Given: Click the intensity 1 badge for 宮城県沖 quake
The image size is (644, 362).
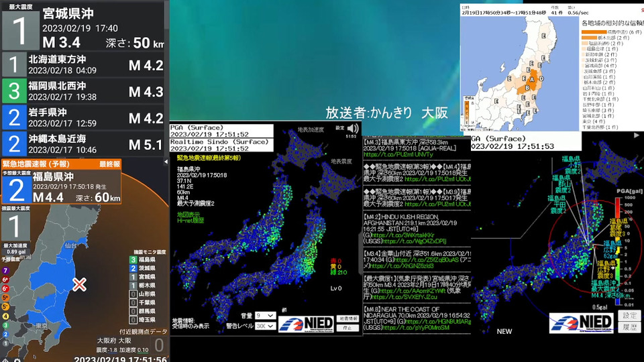Looking at the screenshot, I should 20,30.
